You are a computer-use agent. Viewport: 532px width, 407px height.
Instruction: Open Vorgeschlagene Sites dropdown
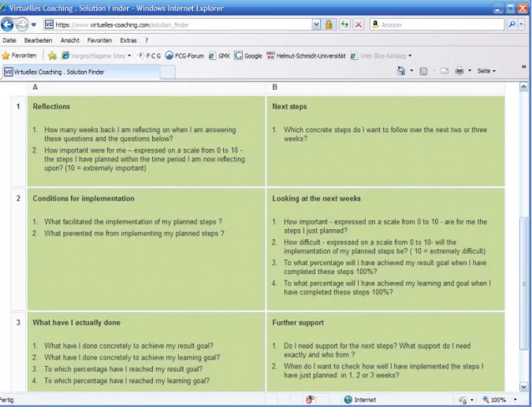click(96, 56)
